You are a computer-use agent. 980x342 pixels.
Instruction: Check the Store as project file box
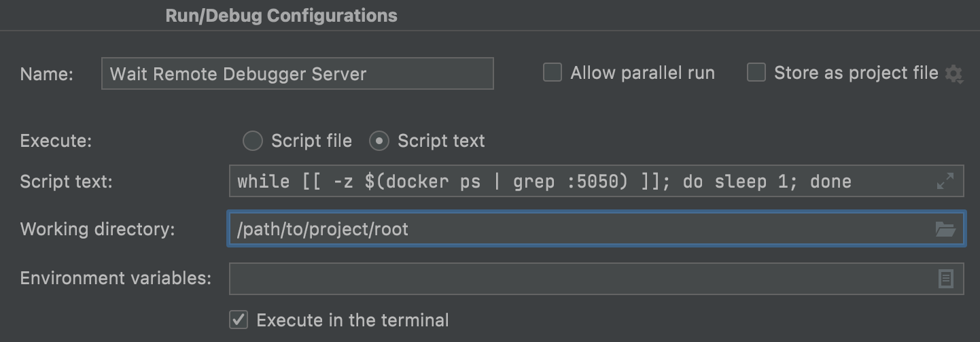coord(756,73)
